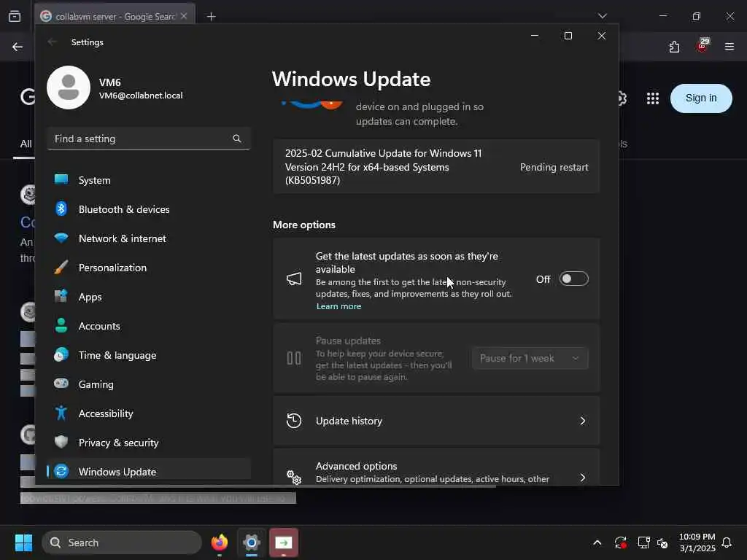The image size is (747, 560).
Task: Launch Firefox from the taskbar
Action: (220, 542)
